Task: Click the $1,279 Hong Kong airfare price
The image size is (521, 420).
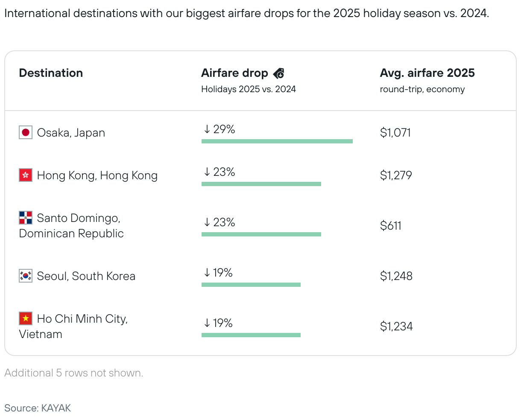Action: pyautogui.click(x=396, y=175)
